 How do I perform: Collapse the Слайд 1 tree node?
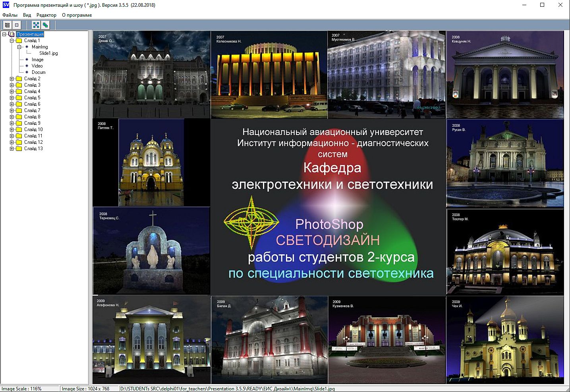(x=12, y=41)
